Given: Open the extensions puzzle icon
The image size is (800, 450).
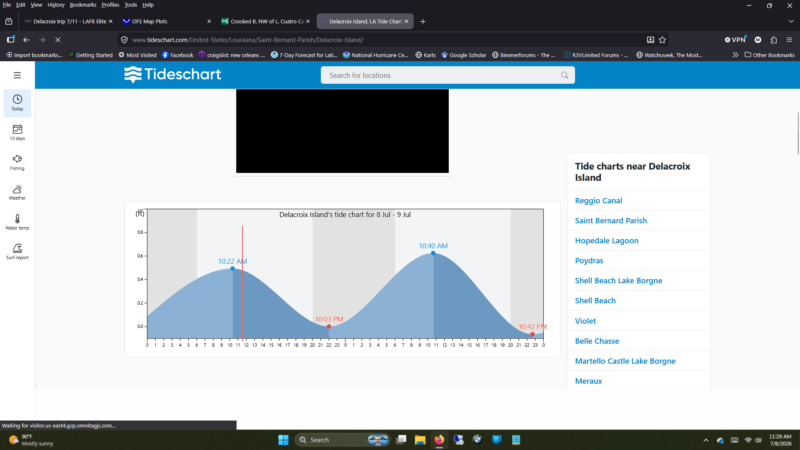Looking at the screenshot, I should pos(773,39).
